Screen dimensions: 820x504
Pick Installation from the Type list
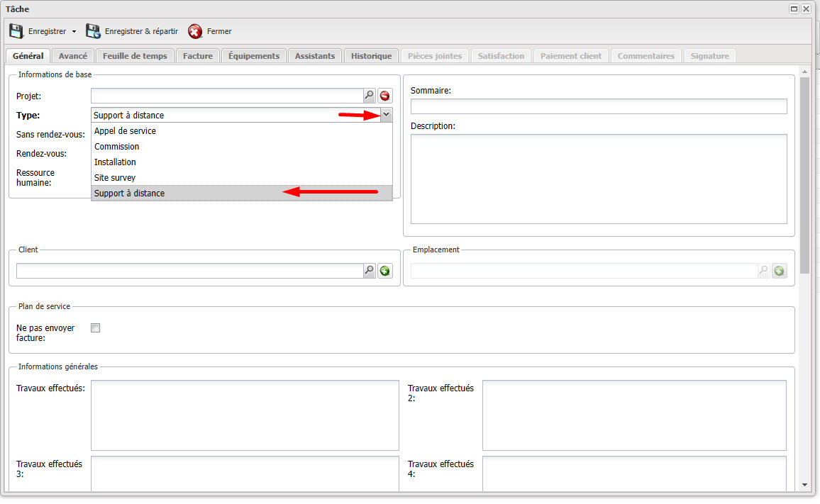tap(242, 162)
